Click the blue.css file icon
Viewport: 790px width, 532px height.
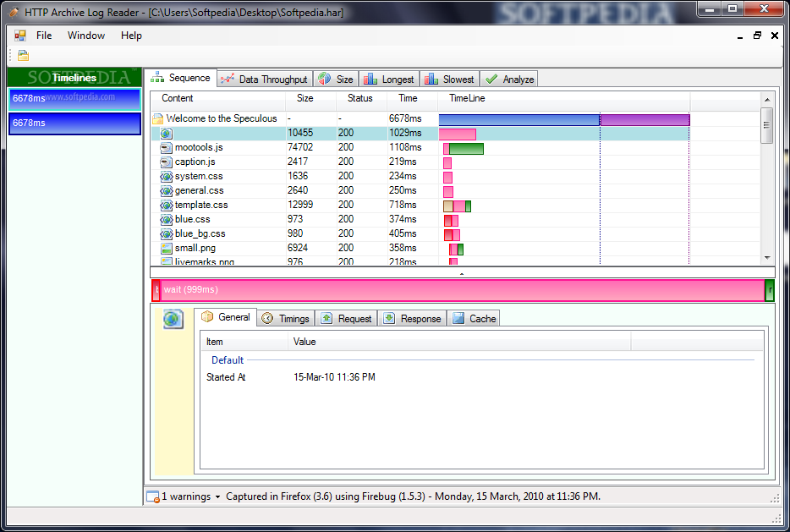[167, 220]
